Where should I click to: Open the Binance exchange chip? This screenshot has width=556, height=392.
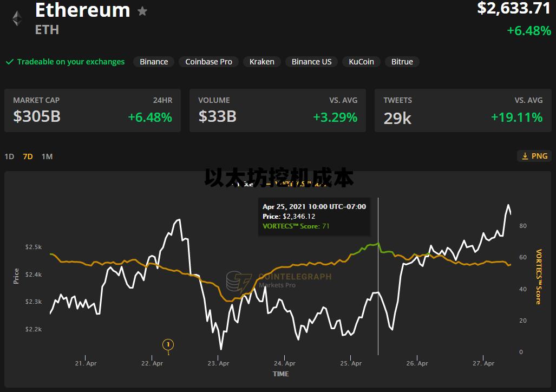154,62
